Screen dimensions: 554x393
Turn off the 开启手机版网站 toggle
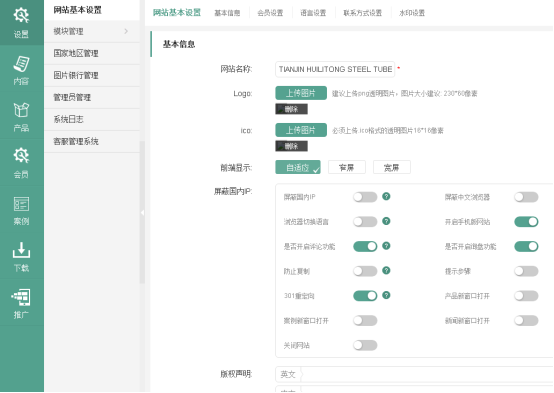click(x=526, y=222)
